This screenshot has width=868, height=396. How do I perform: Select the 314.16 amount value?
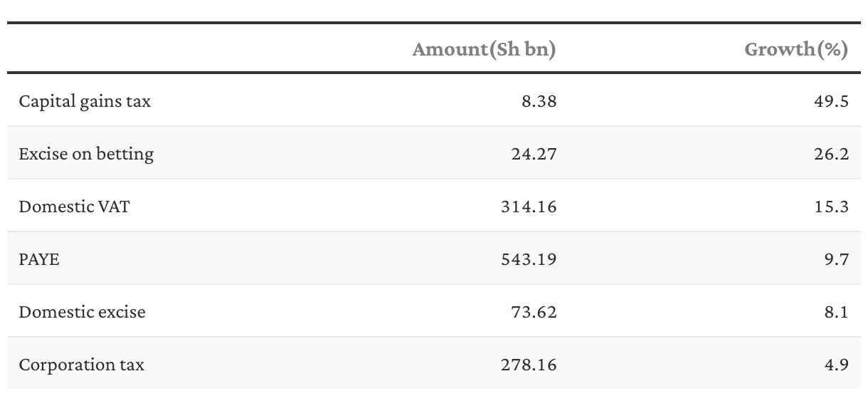click(529, 207)
